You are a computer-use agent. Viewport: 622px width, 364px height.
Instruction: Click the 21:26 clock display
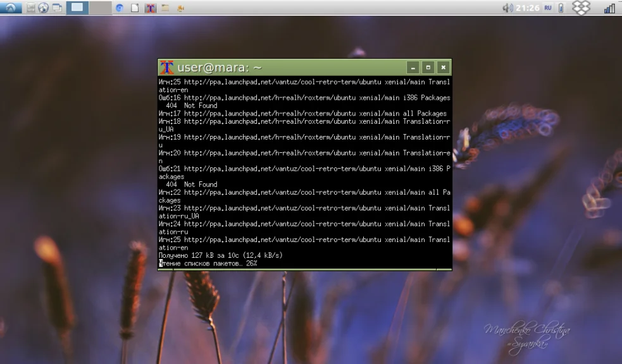click(x=528, y=8)
